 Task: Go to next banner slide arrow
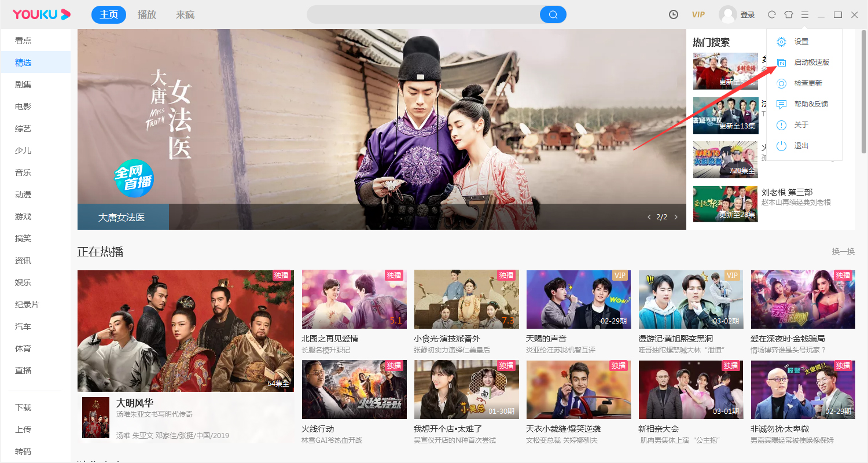coord(676,217)
